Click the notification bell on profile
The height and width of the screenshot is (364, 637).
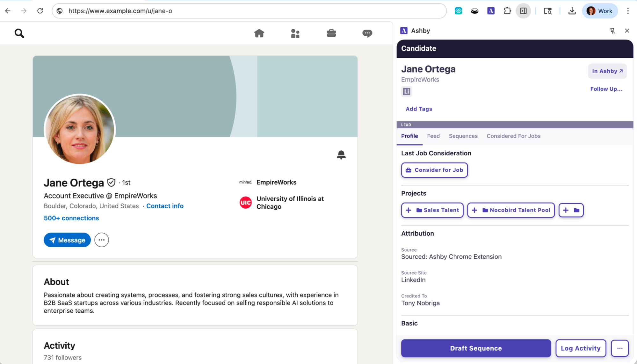coord(341,155)
